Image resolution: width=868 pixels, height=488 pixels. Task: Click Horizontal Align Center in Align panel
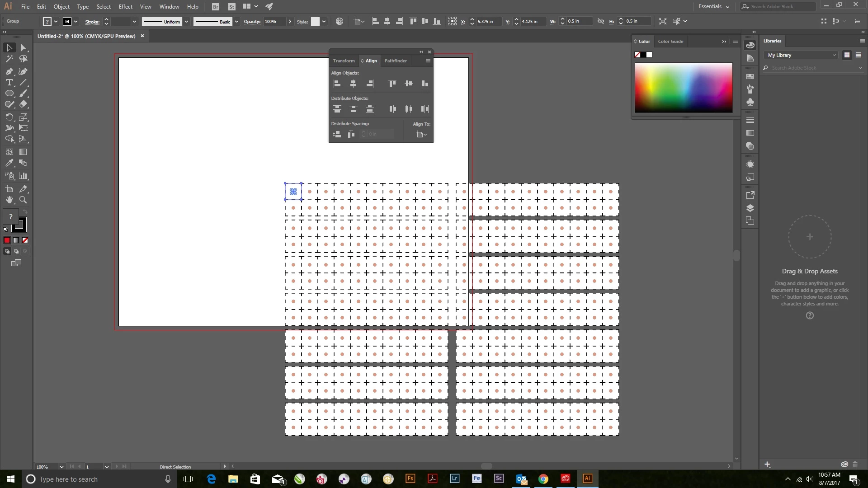353,84
